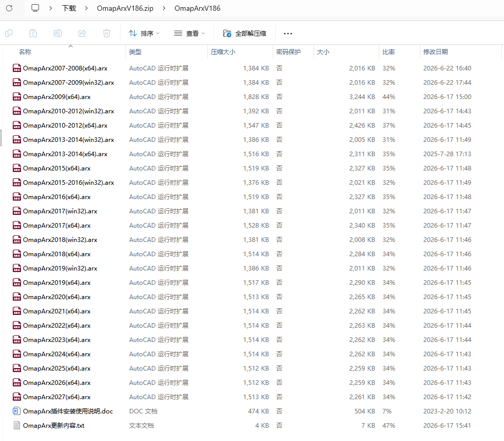The height and width of the screenshot is (441, 504).
Task: Click the DOC 文档 type cell
Action: 143,411
